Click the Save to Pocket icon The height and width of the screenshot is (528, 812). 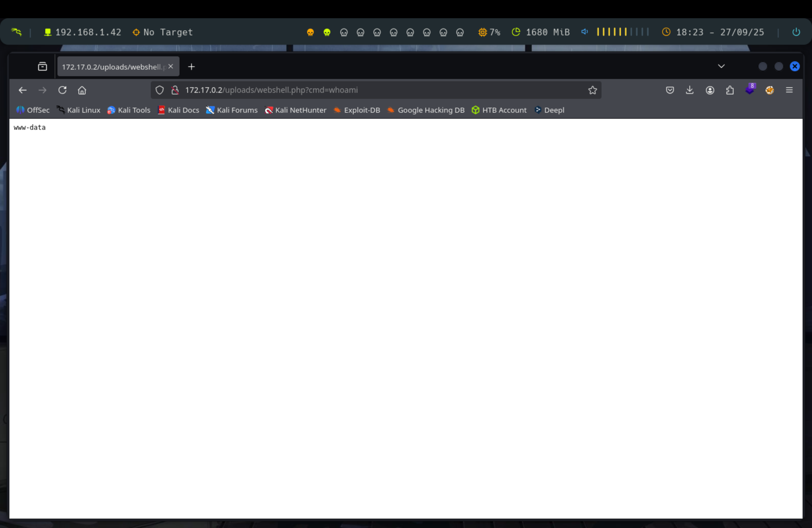point(670,90)
